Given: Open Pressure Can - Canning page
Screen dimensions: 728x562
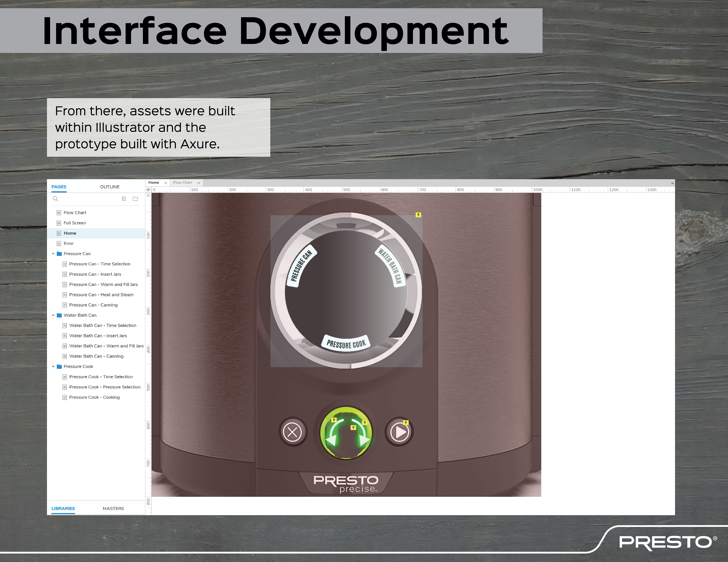Looking at the screenshot, I should (93, 305).
